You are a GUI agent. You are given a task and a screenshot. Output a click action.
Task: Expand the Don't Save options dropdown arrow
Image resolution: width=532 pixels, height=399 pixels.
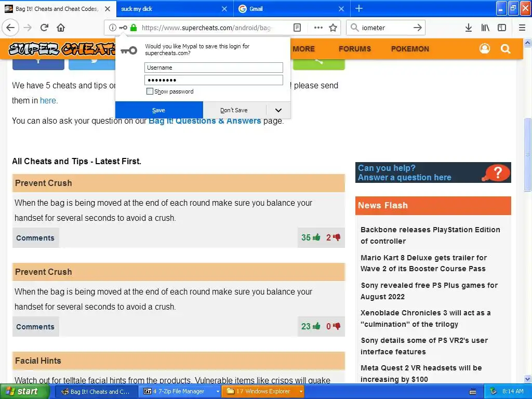(x=278, y=110)
